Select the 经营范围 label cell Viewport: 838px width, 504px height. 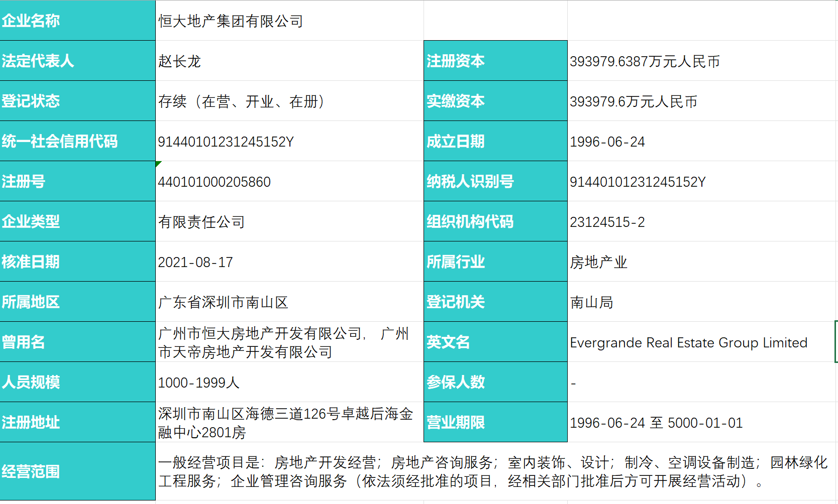pos(77,471)
